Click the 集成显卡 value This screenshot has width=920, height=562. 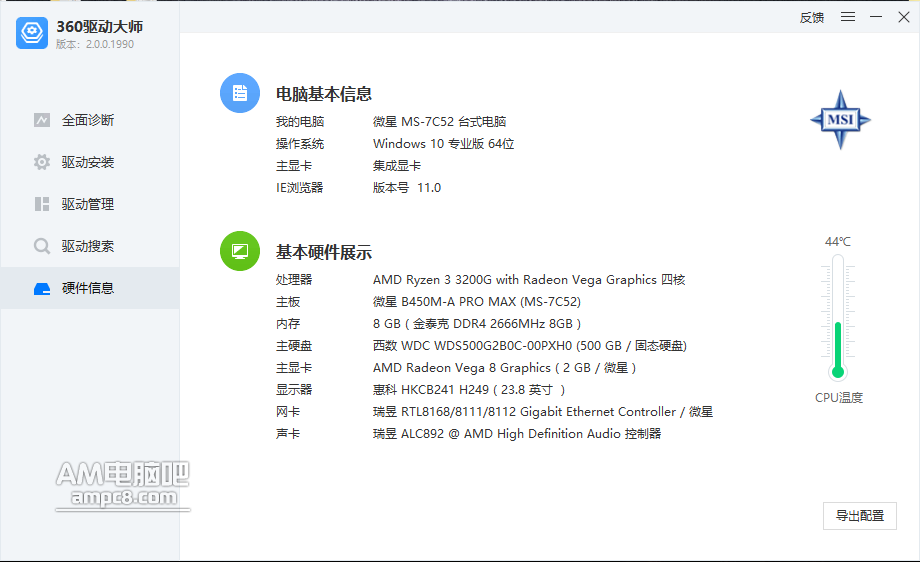[x=397, y=165]
